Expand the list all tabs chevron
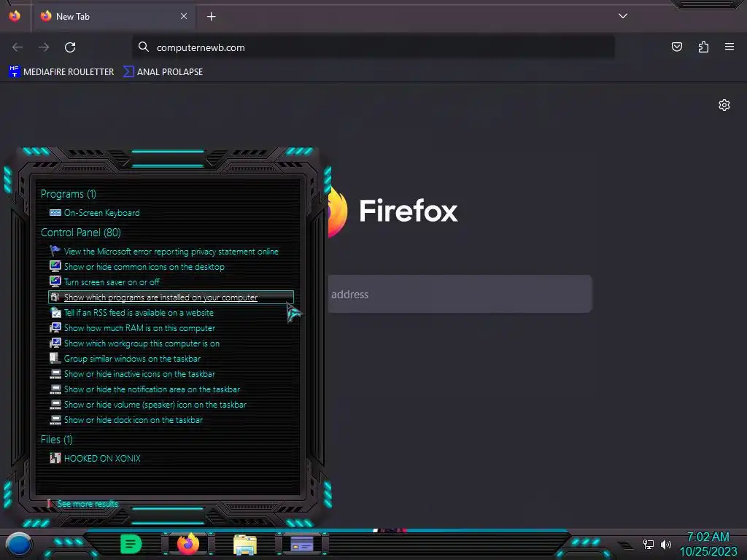Viewport: 747px width, 560px height. pyautogui.click(x=623, y=16)
